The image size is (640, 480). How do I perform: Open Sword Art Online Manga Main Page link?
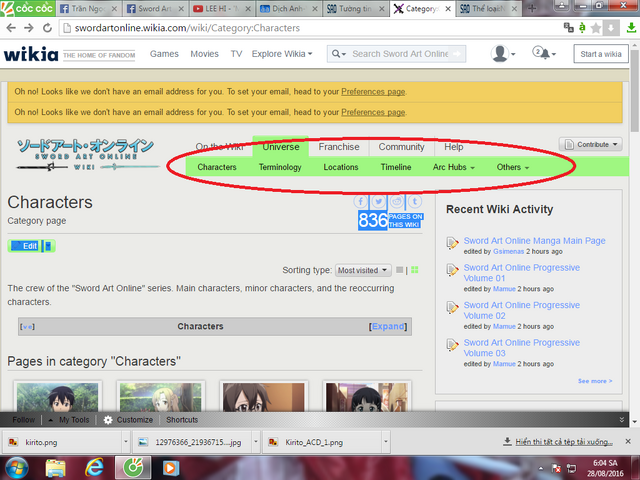(x=534, y=241)
